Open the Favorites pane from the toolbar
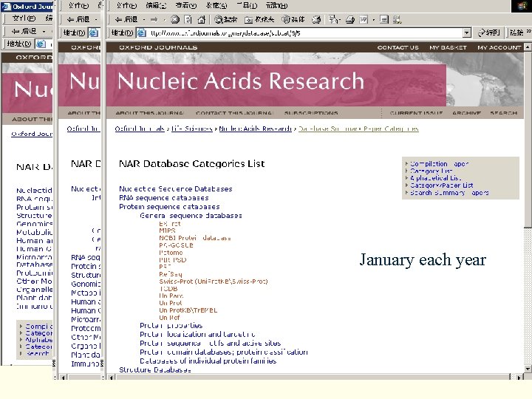 (259, 20)
